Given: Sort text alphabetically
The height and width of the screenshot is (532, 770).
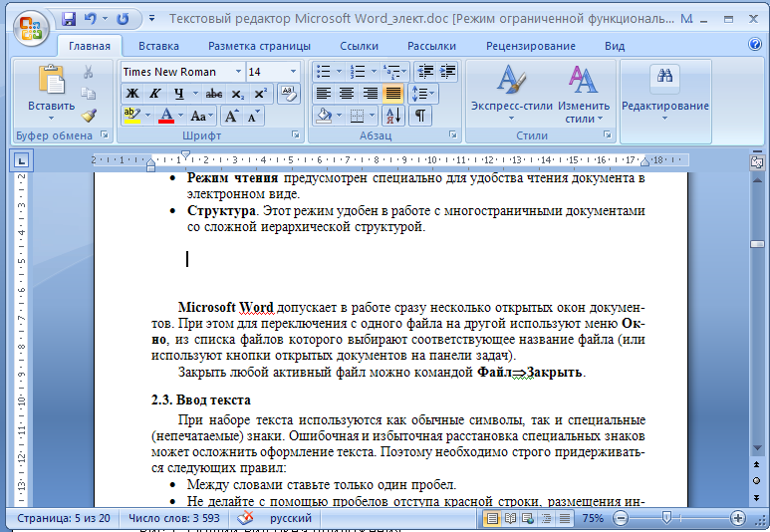Looking at the screenshot, I should [393, 116].
